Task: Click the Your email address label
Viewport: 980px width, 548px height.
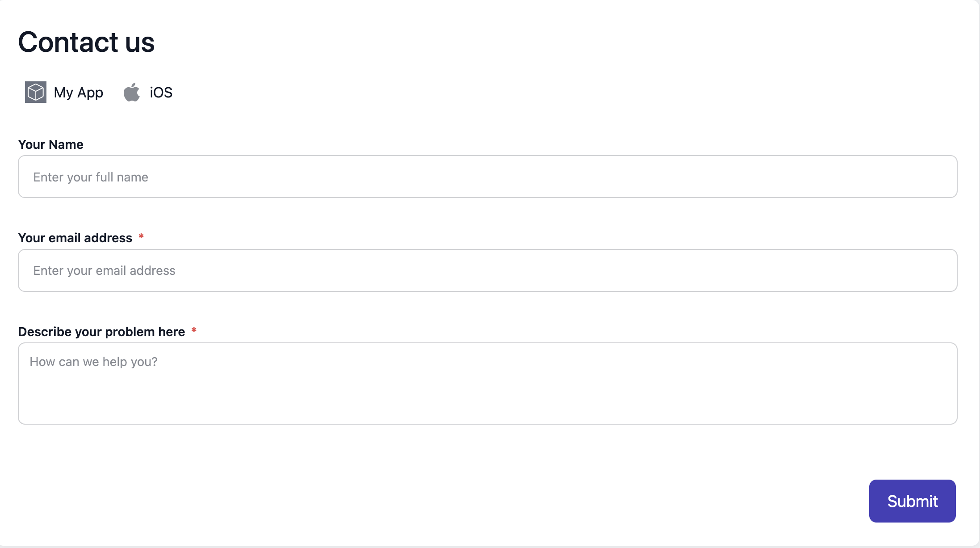Action: (75, 238)
